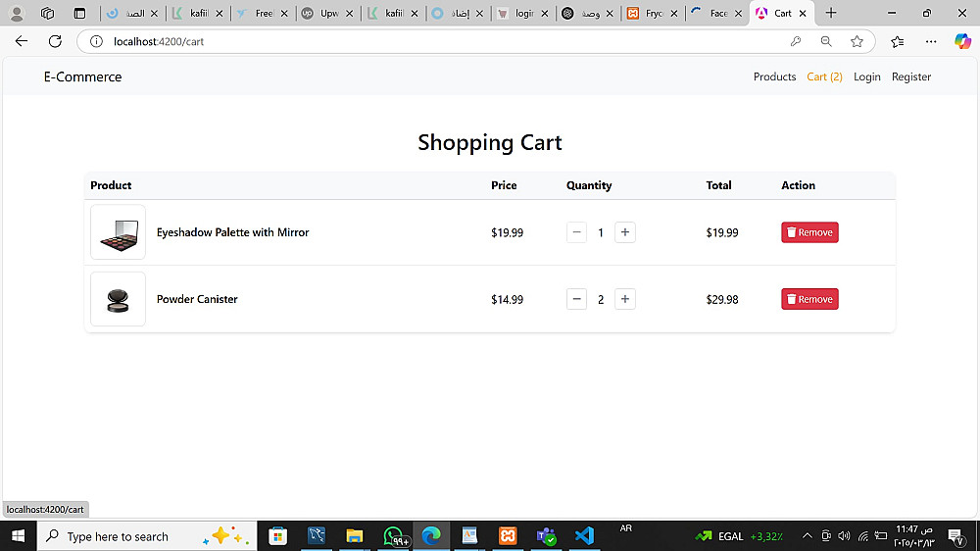Image resolution: width=980 pixels, height=551 pixels.
Task: Open the Products navigation link
Action: pos(774,76)
